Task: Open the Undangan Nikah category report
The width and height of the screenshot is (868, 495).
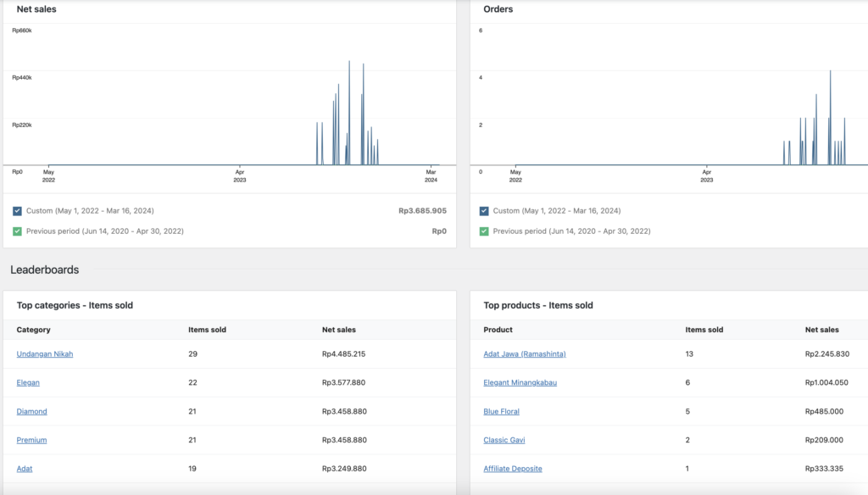Action: (x=43, y=354)
